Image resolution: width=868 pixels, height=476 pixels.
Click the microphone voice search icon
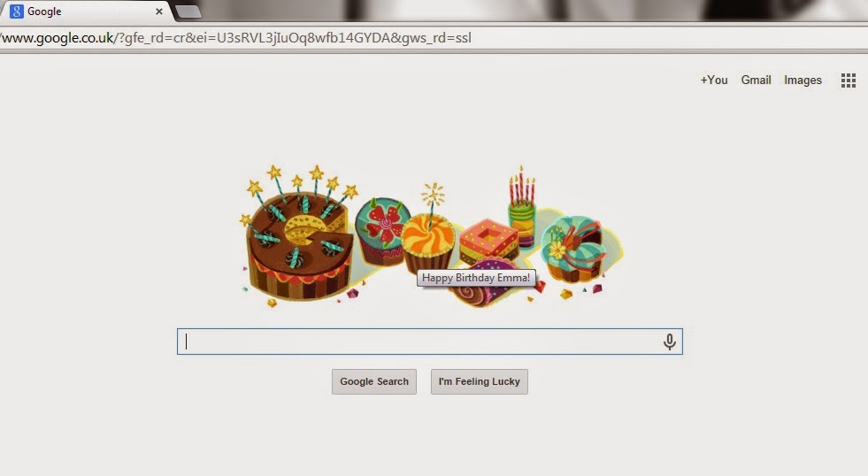[669, 342]
